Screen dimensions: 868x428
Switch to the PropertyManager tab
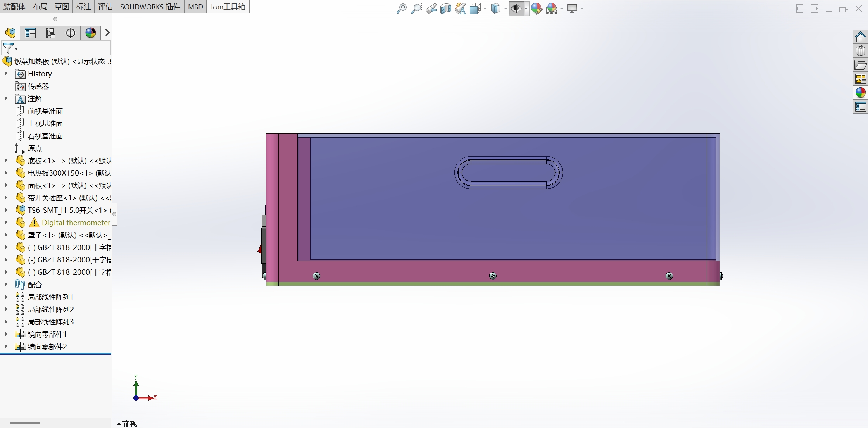click(x=30, y=33)
